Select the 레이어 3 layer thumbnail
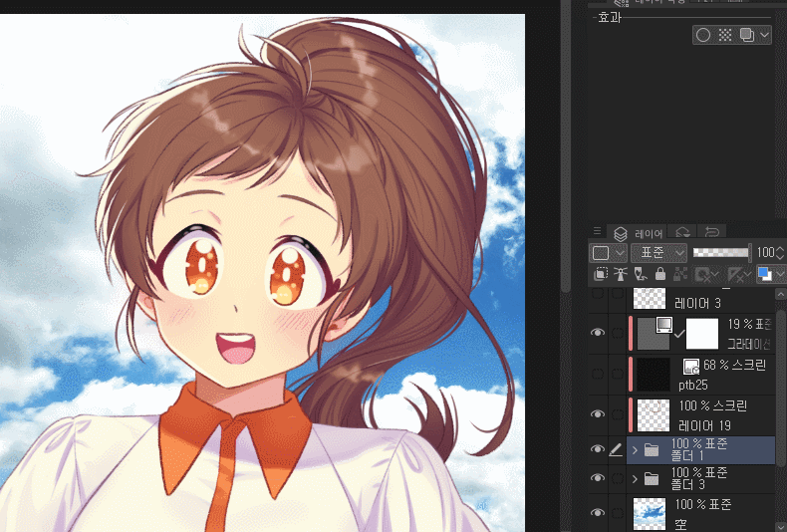Image resolution: width=787 pixels, height=532 pixels. pyautogui.click(x=649, y=298)
